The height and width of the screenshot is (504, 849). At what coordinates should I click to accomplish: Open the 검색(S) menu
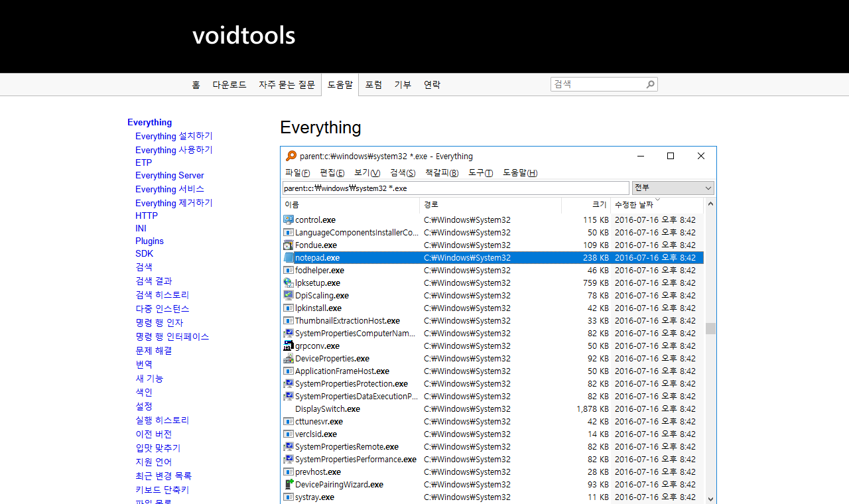pyautogui.click(x=403, y=172)
